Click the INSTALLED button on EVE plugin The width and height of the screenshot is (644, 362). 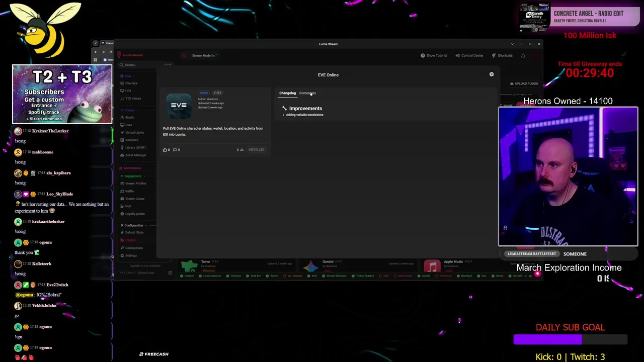[x=256, y=150]
